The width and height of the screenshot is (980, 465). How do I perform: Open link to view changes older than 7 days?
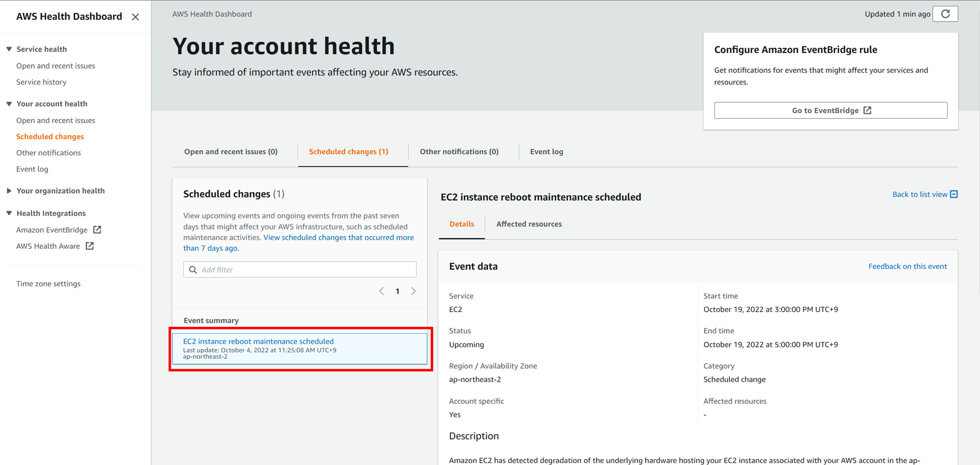pyautogui.click(x=298, y=243)
